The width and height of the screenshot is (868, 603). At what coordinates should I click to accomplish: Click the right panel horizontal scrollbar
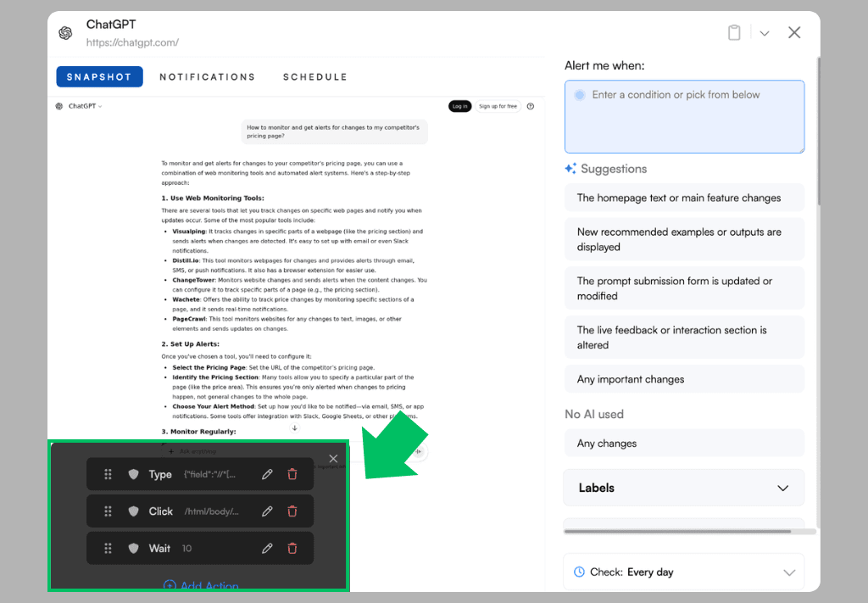coord(676,532)
